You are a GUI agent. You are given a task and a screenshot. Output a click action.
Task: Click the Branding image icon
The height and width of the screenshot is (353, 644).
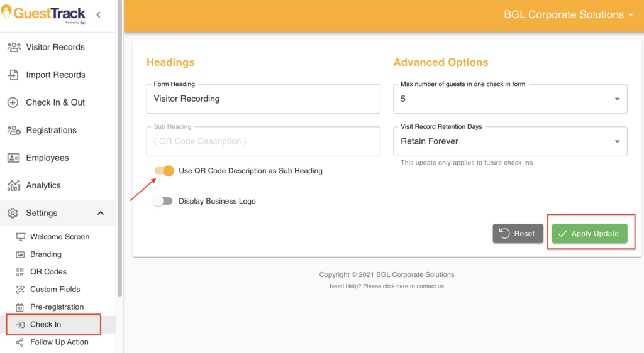[20, 254]
